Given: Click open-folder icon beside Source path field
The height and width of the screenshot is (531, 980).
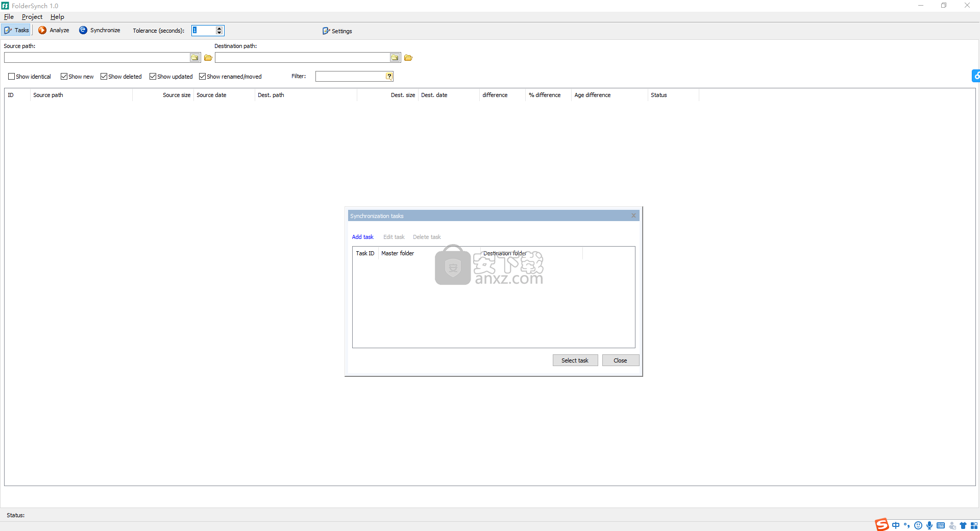Looking at the screenshot, I should tap(208, 58).
